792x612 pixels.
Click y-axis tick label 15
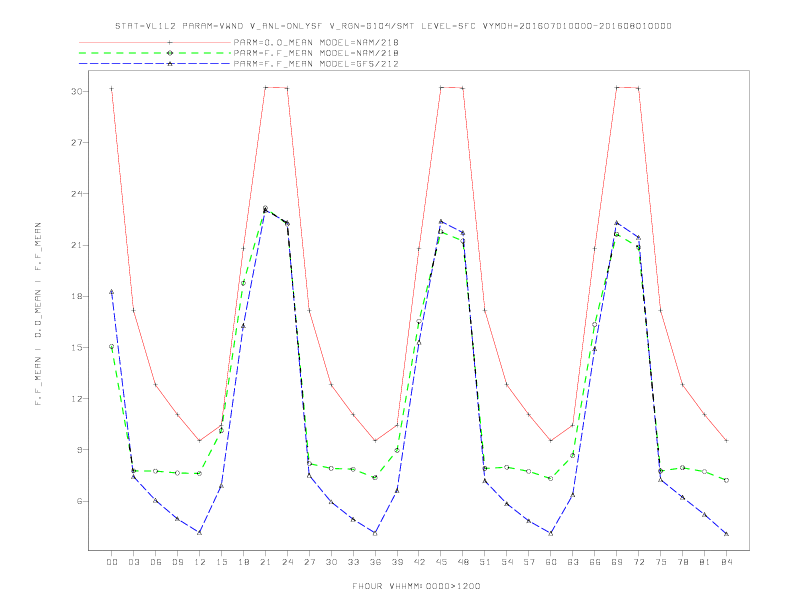(x=77, y=347)
